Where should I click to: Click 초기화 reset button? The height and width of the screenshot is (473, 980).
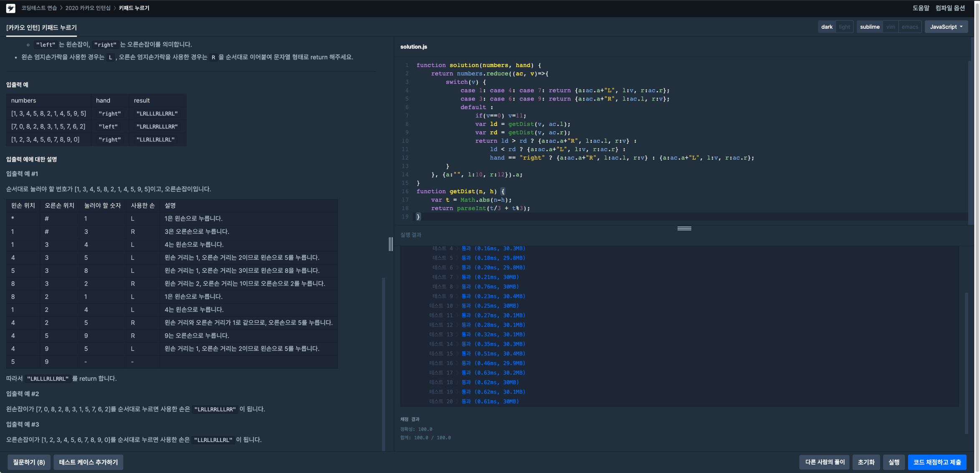(866, 462)
